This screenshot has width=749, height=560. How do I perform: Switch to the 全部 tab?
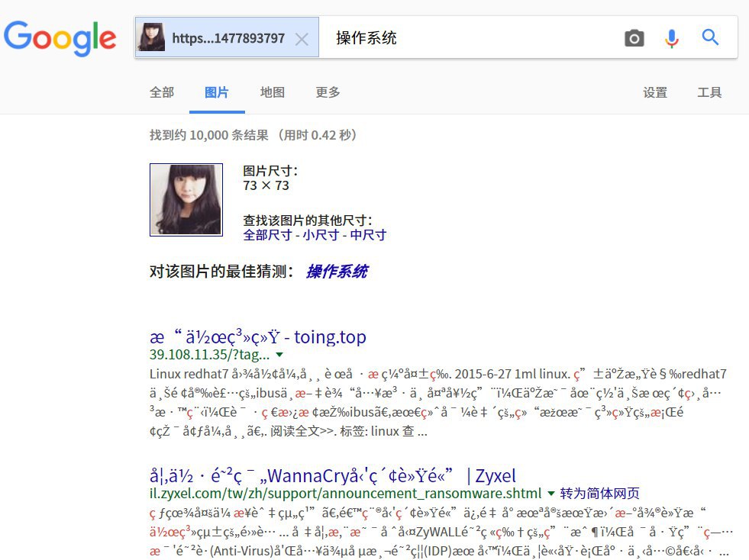point(161,92)
